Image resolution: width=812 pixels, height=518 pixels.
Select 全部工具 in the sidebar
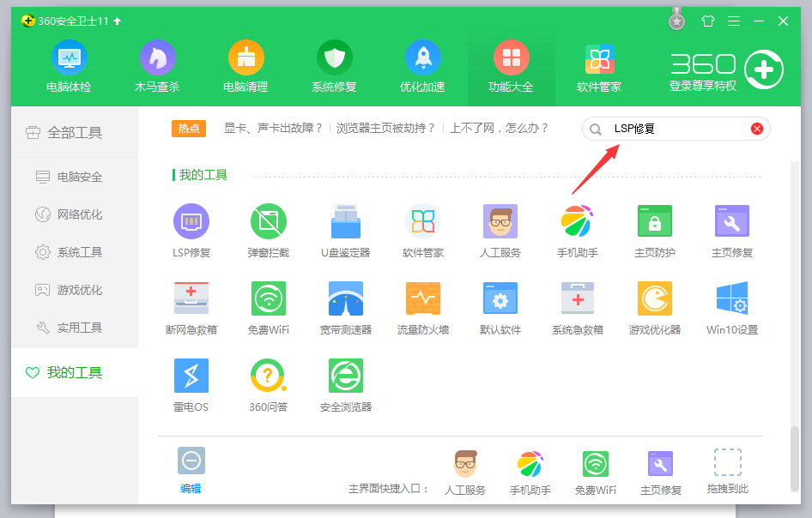point(75,133)
